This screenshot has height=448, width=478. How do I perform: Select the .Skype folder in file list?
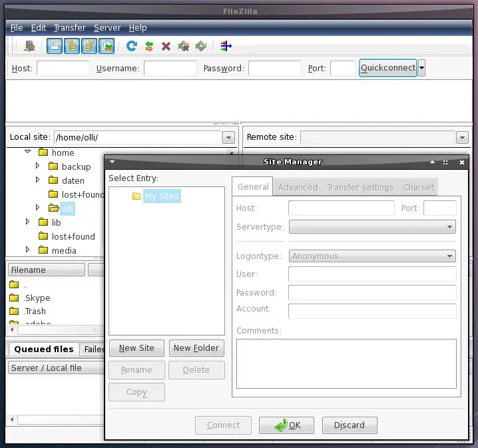(37, 298)
